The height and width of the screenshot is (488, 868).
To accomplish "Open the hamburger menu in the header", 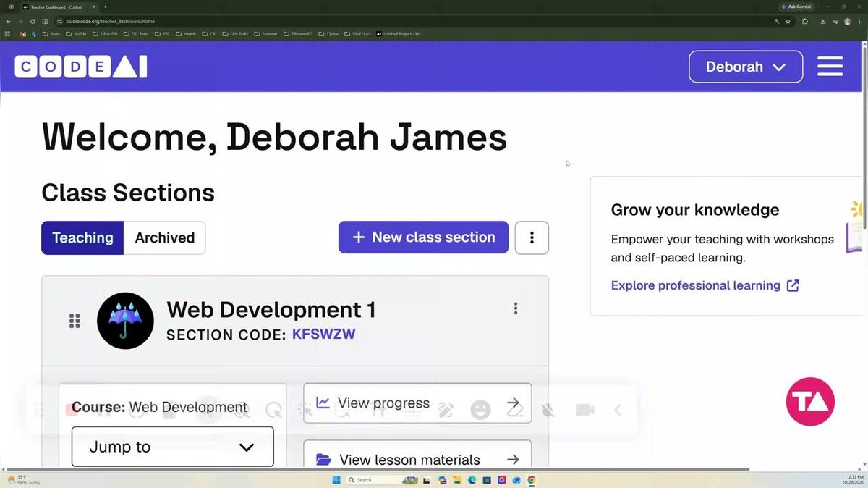I will (x=830, y=67).
